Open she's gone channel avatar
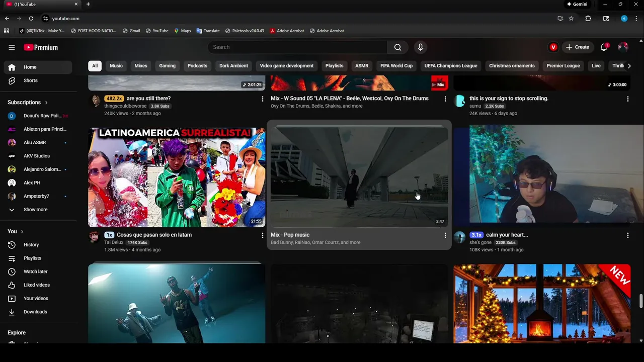 (x=459, y=237)
